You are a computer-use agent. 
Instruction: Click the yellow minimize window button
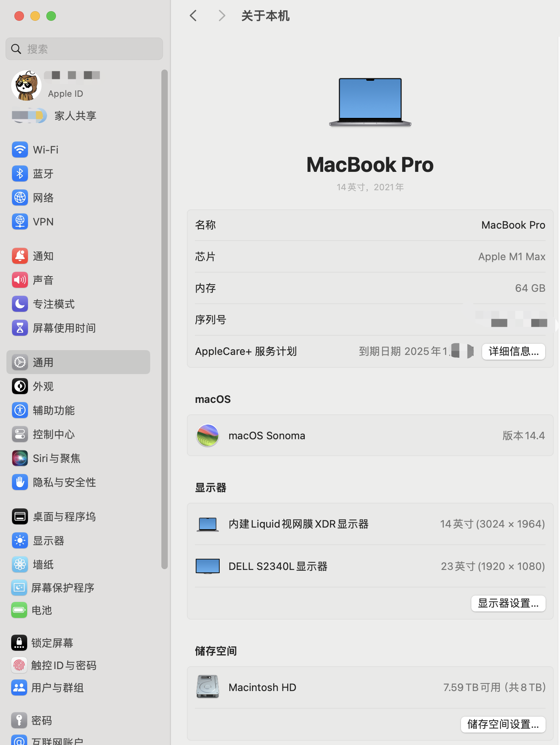tap(35, 16)
